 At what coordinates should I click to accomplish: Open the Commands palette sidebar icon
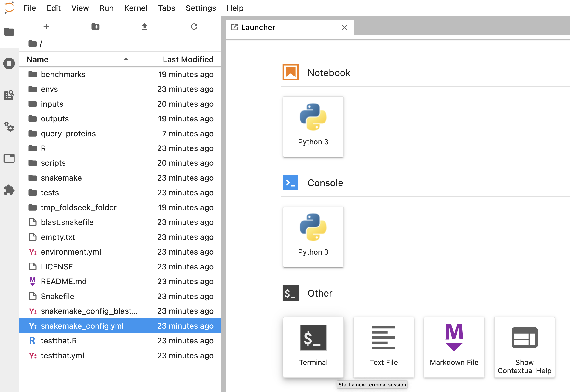[x=9, y=95]
